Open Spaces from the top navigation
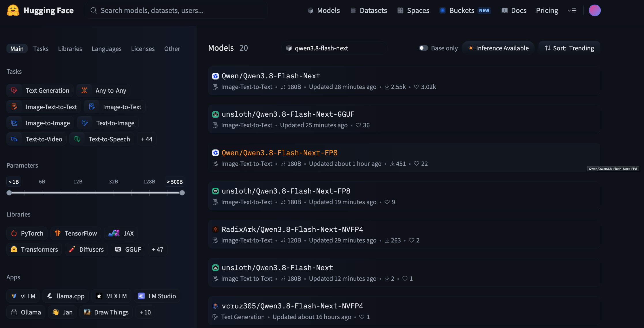The height and width of the screenshot is (328, 644). 413,10
